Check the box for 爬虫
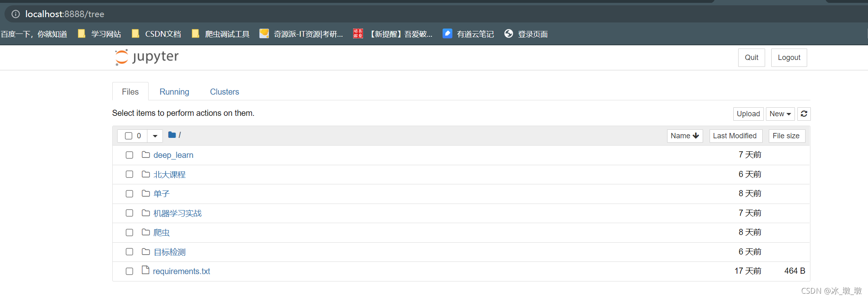 click(129, 233)
